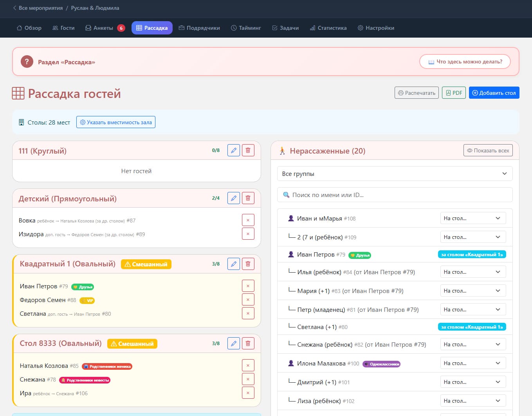Open table dropdown for Лиза (ребёнок)
Image resolution: width=532 pixels, height=416 pixels.
[473, 401]
